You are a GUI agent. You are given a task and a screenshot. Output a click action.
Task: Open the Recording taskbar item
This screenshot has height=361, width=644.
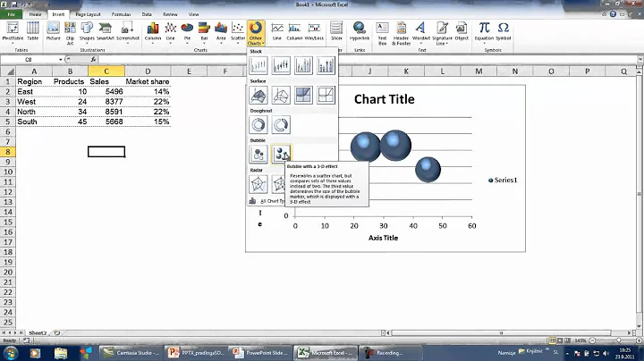(x=390, y=353)
